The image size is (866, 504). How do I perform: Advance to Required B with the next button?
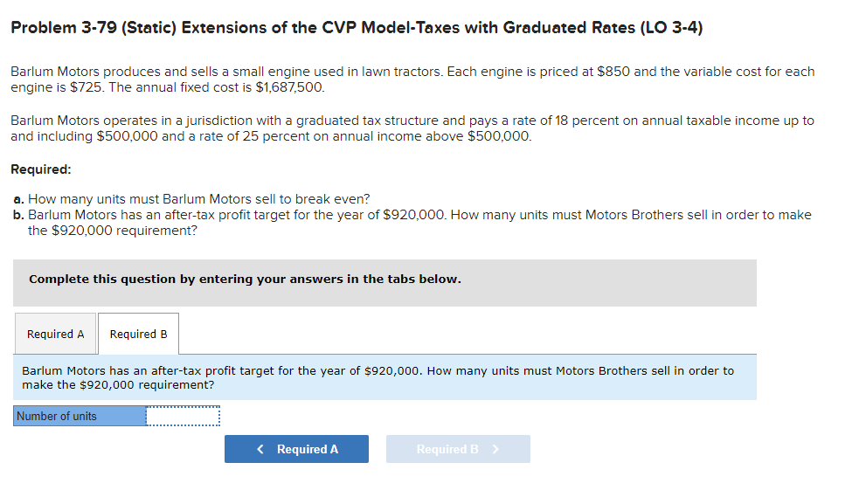click(x=457, y=448)
